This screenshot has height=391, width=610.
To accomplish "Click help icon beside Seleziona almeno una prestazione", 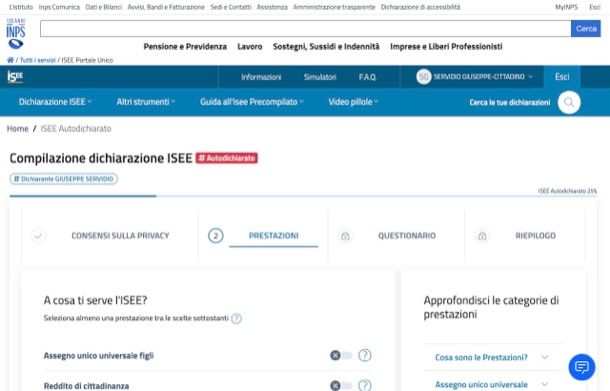I will pyautogui.click(x=236, y=318).
